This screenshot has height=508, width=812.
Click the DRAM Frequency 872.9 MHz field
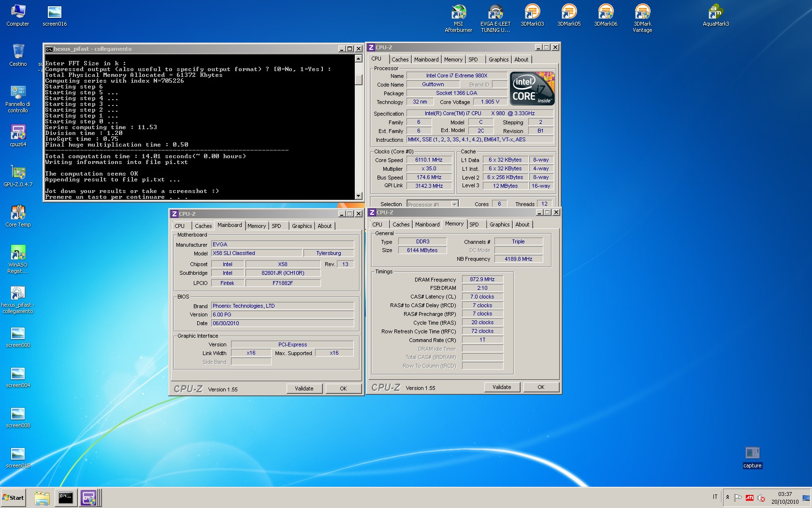pos(482,279)
